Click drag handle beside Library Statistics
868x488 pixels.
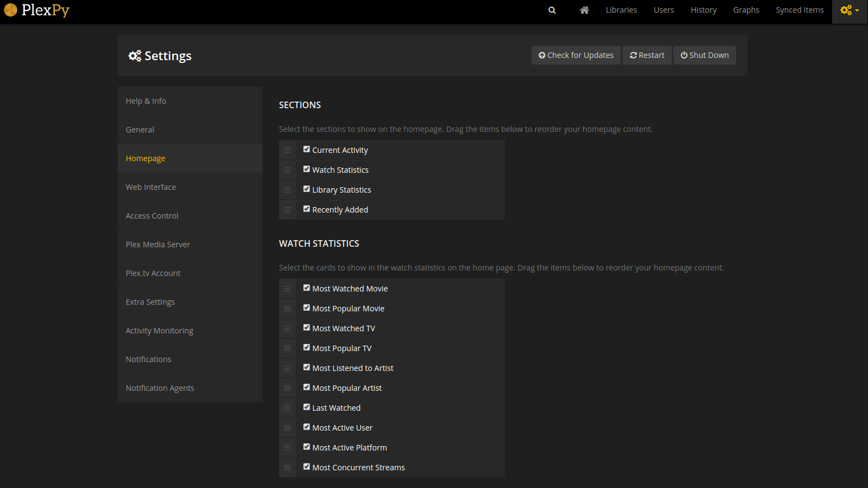pyautogui.click(x=287, y=190)
